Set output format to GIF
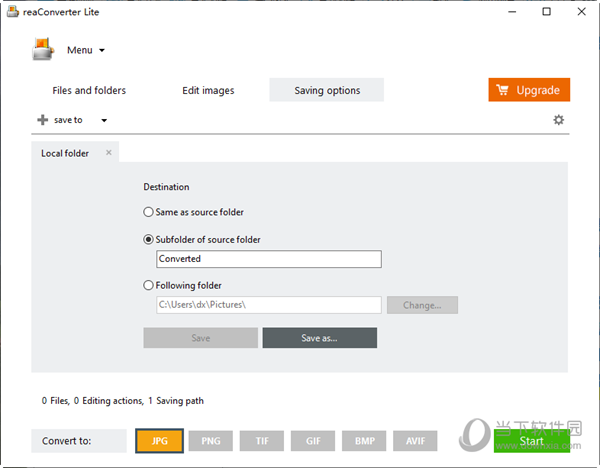 coord(313,441)
